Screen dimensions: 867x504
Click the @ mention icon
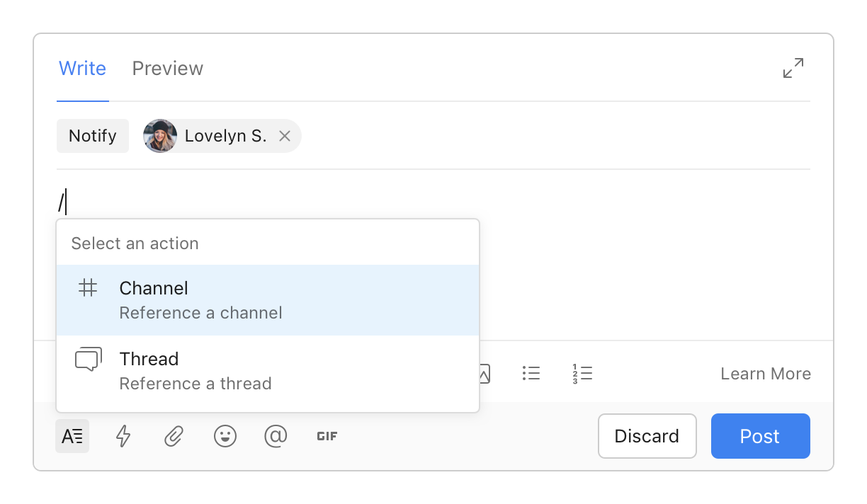click(276, 437)
